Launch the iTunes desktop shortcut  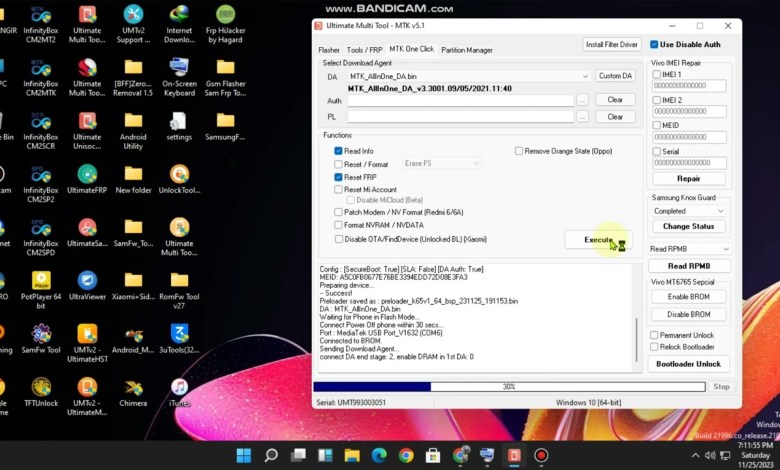[x=179, y=387]
